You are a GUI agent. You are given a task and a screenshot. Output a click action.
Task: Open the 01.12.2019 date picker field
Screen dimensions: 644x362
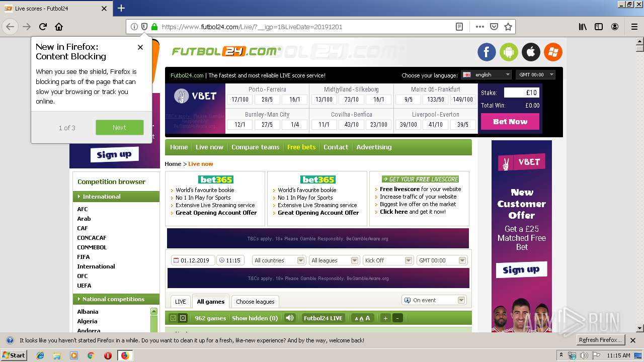[193, 260]
